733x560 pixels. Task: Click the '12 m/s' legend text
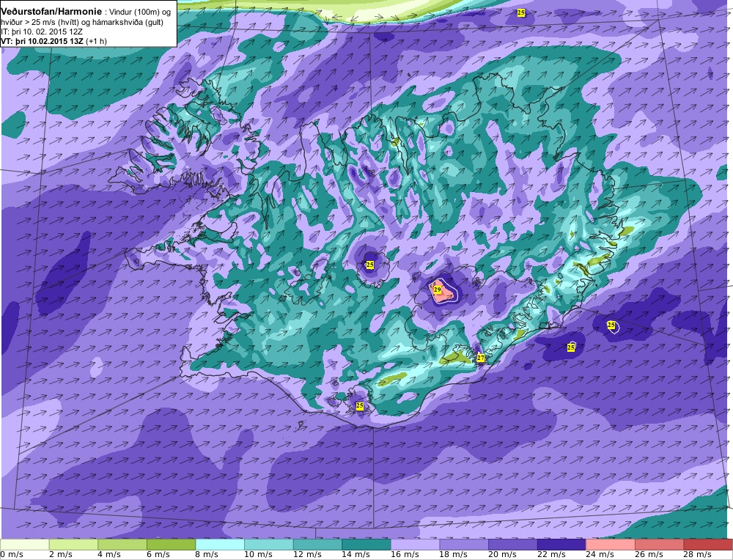click(307, 555)
